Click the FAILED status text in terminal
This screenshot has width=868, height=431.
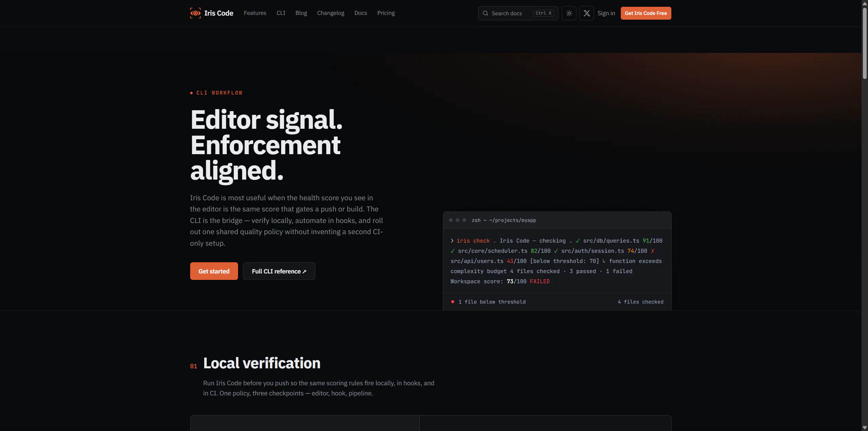pyautogui.click(x=539, y=281)
